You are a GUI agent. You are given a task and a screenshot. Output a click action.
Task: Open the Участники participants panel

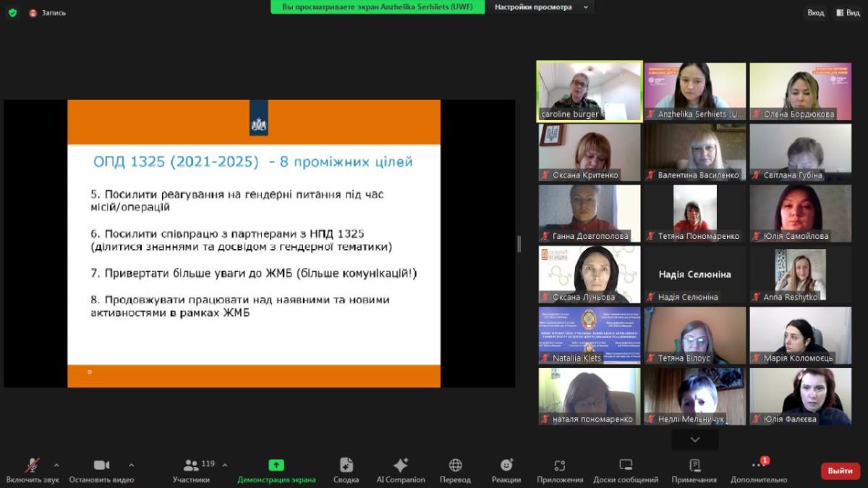192,471
